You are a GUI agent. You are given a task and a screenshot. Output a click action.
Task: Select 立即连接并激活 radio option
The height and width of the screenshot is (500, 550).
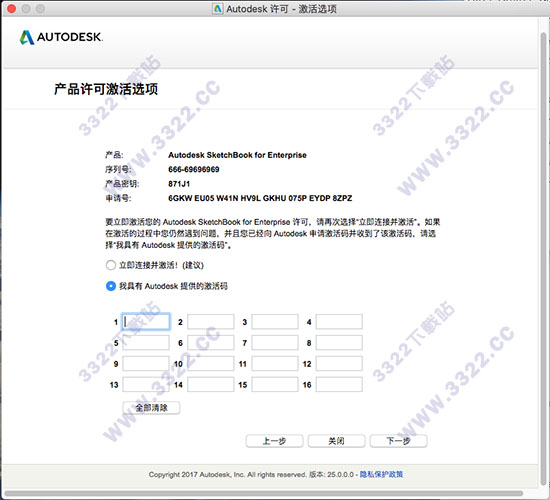110,265
